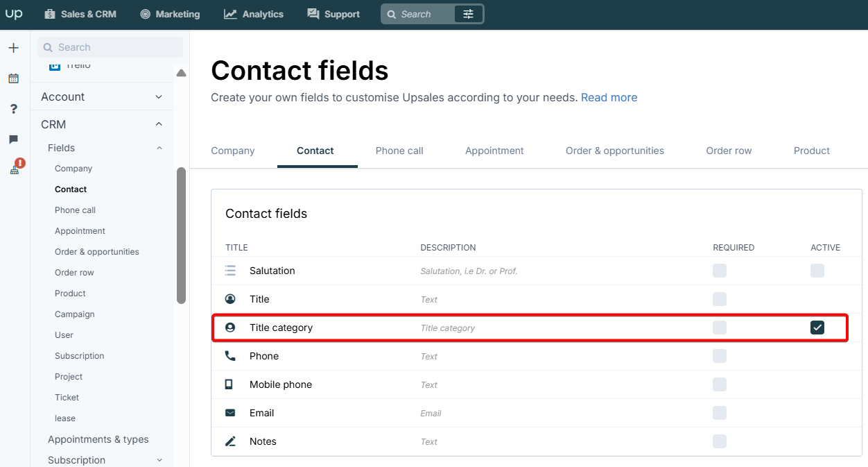Open the Analytics menu in top bar
The width and height of the screenshot is (868, 467).
(254, 14)
